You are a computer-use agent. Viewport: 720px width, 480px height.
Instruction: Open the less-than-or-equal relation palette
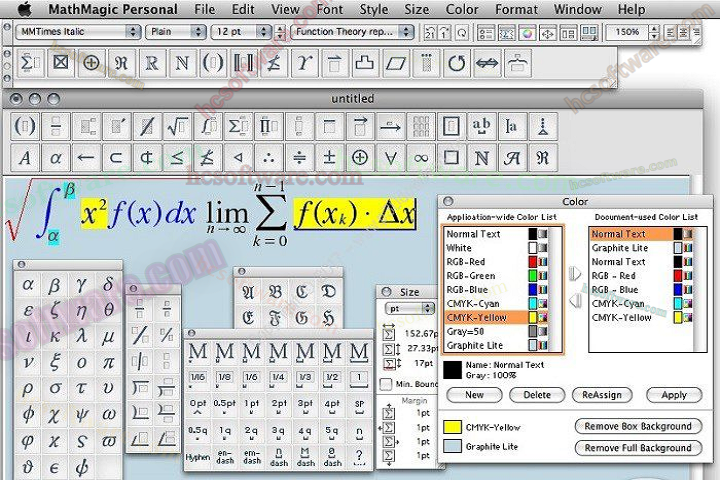(x=177, y=158)
